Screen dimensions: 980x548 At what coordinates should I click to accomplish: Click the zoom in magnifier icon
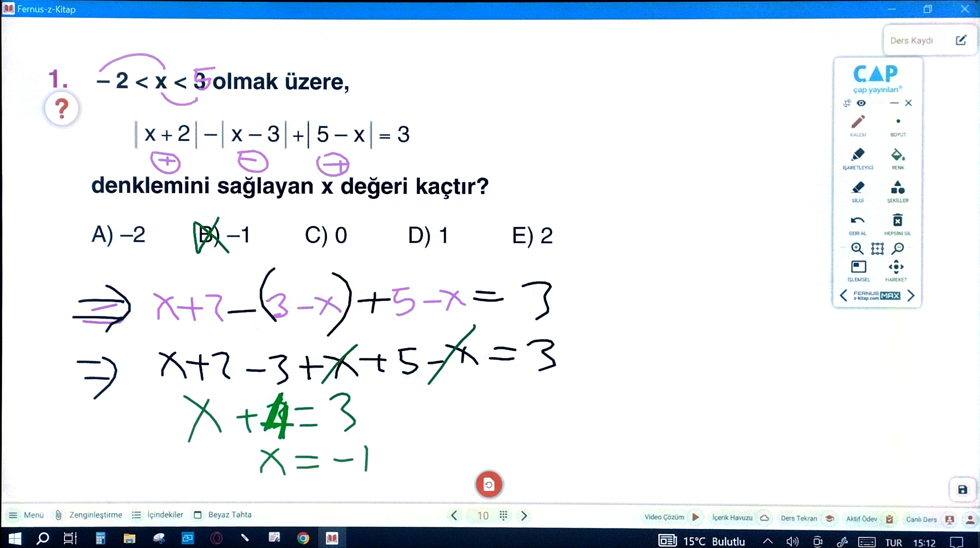coord(857,248)
